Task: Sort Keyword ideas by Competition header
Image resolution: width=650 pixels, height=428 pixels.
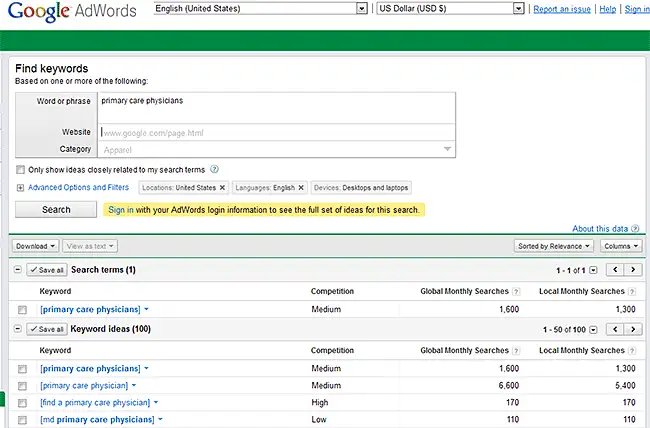Action: [x=332, y=350]
